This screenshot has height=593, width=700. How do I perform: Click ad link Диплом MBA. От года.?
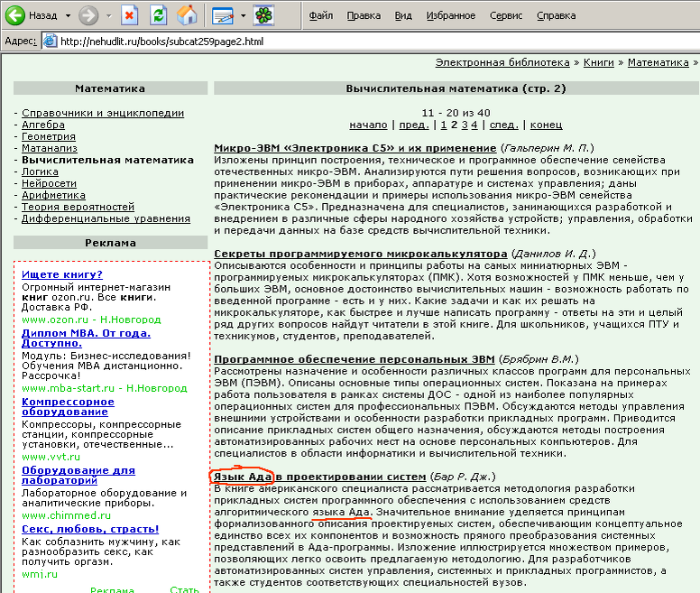[x=87, y=338]
